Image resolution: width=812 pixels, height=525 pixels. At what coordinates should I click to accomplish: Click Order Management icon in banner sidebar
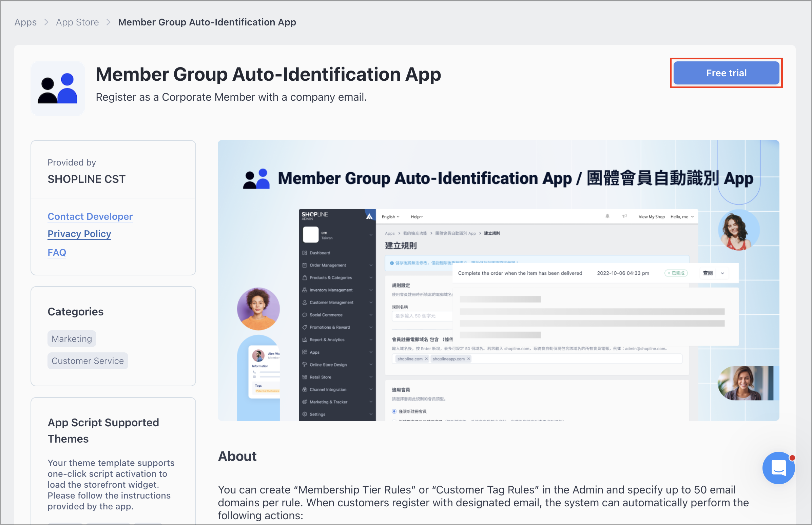tap(304, 265)
